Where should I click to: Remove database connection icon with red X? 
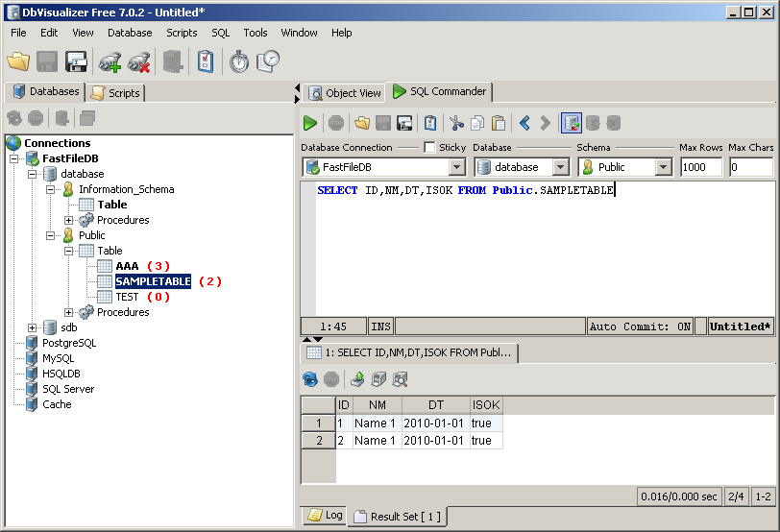click(139, 62)
